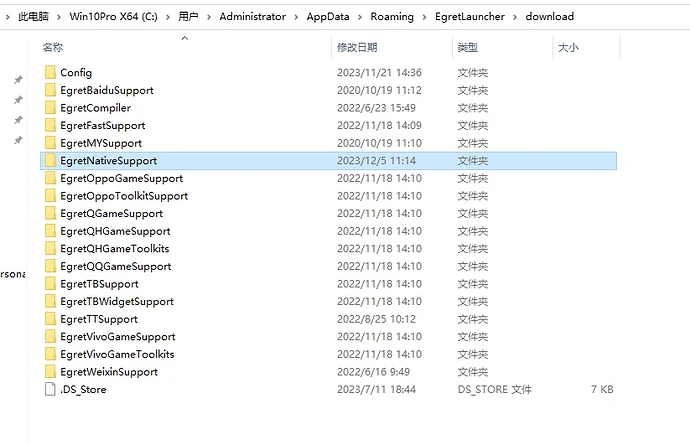The image size is (690, 445).
Task: Go to Win10Pro X64 (C:) breadcrumb
Action: click(113, 17)
